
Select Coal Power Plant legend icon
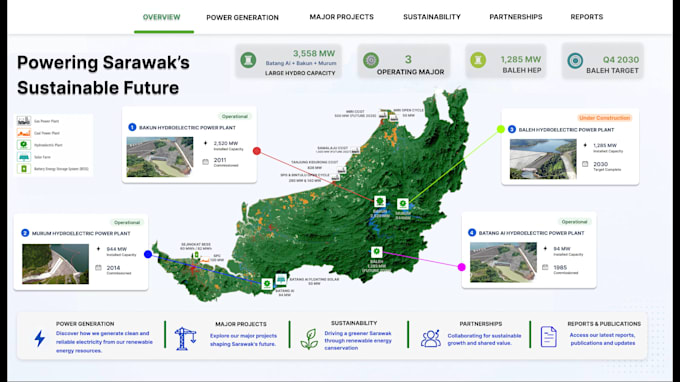click(24, 133)
